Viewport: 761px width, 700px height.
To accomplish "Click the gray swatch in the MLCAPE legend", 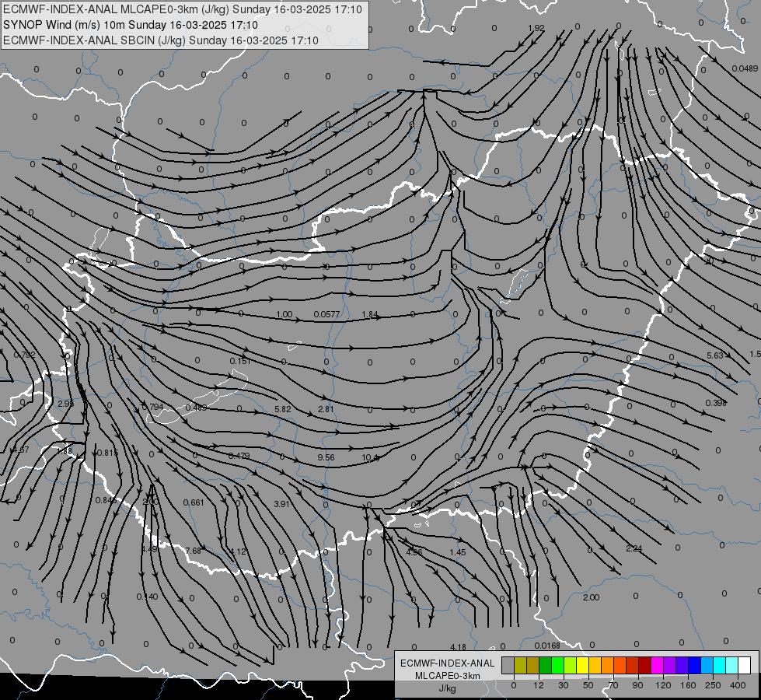I will (508, 666).
